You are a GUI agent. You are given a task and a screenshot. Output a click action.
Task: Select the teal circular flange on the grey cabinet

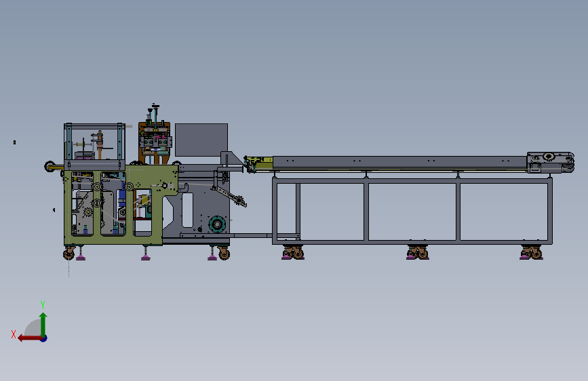[217, 224]
